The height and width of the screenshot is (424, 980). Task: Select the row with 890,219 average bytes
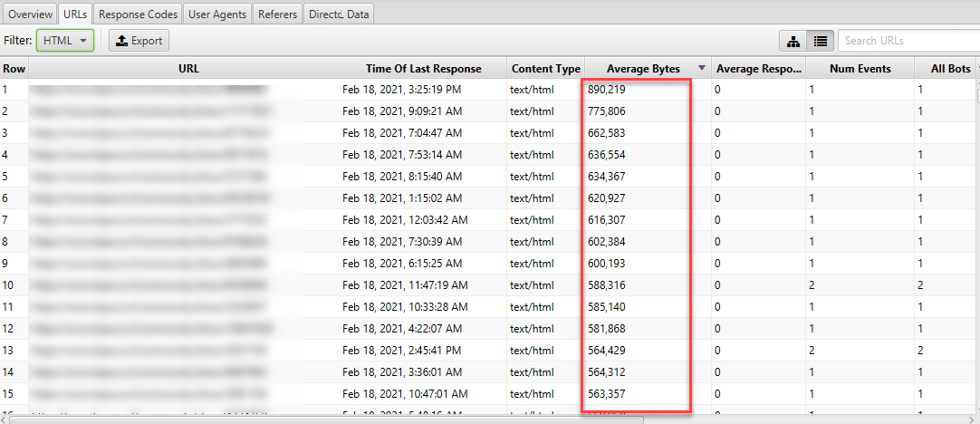pyautogui.click(x=487, y=90)
